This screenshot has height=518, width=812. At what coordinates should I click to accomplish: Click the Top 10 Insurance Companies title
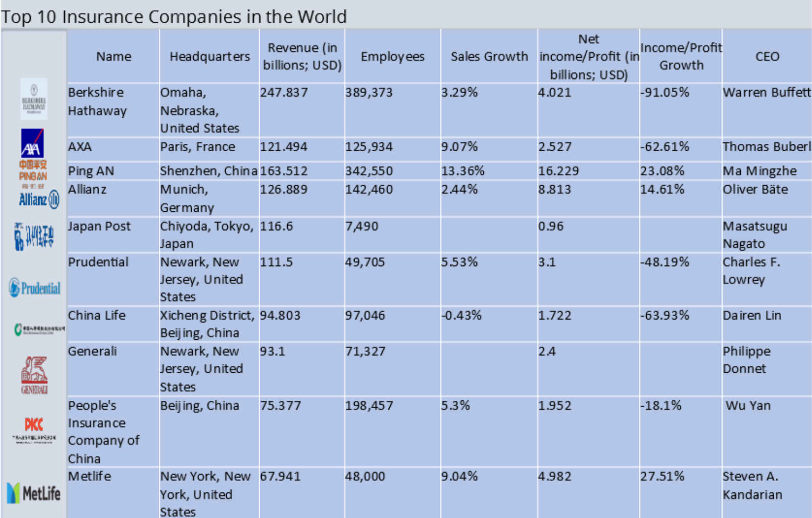(174, 16)
